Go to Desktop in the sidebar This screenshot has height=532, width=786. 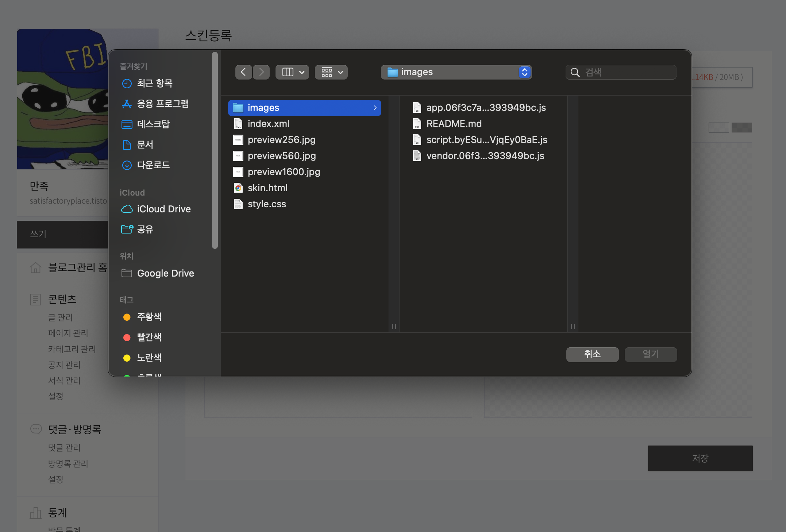click(x=153, y=124)
